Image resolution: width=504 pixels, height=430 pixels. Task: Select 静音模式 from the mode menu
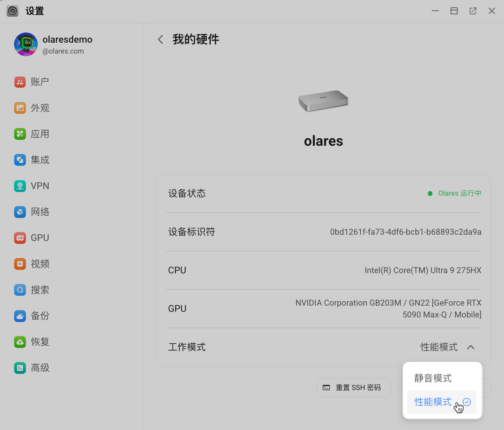coord(432,378)
